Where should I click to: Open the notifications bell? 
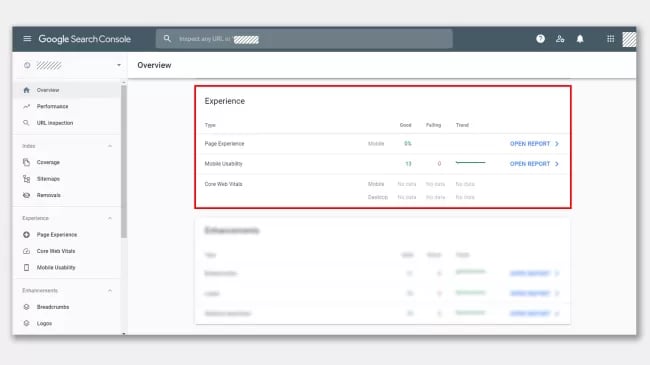point(580,39)
